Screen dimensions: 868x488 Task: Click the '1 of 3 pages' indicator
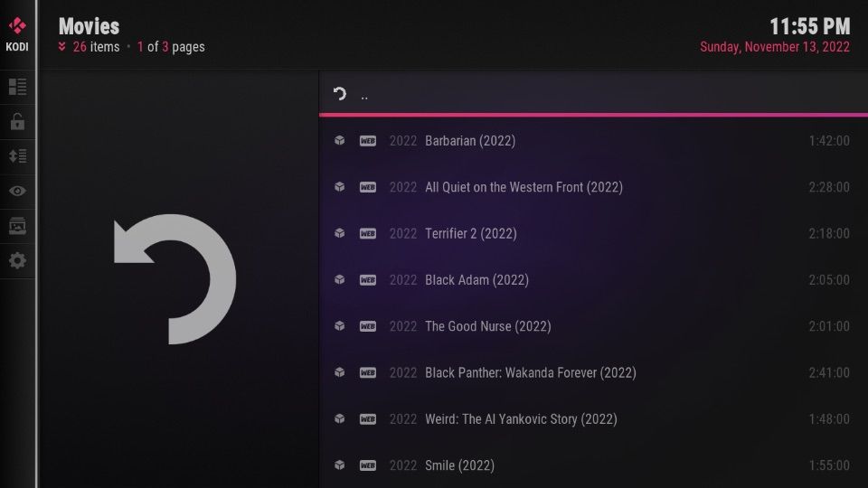point(171,47)
